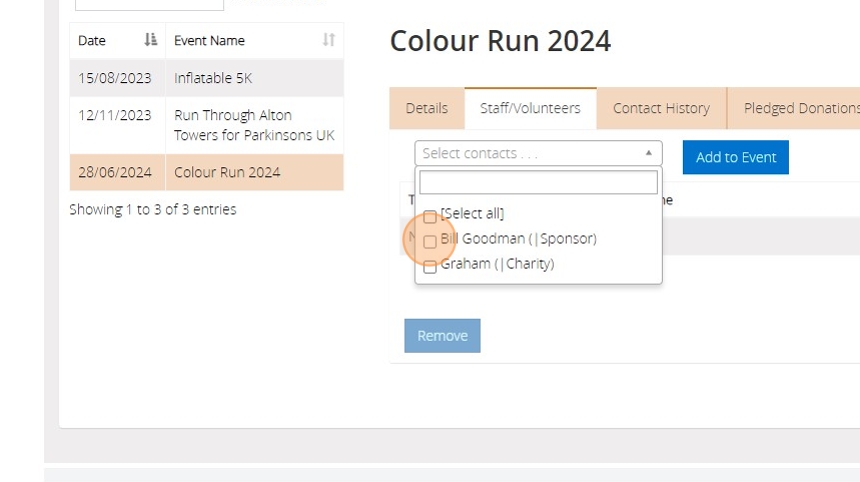Click the 12/11/2023 date cell
The image size is (860, 482).
point(115,115)
